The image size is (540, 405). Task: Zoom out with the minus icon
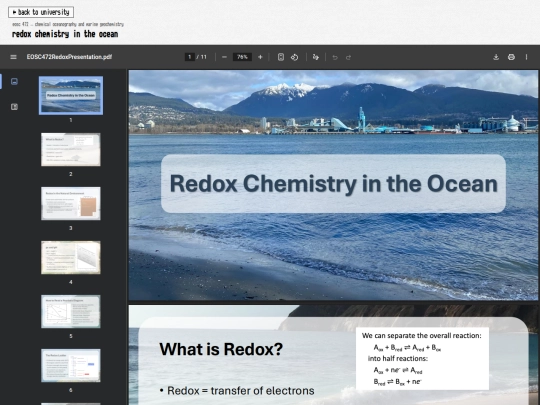224,57
